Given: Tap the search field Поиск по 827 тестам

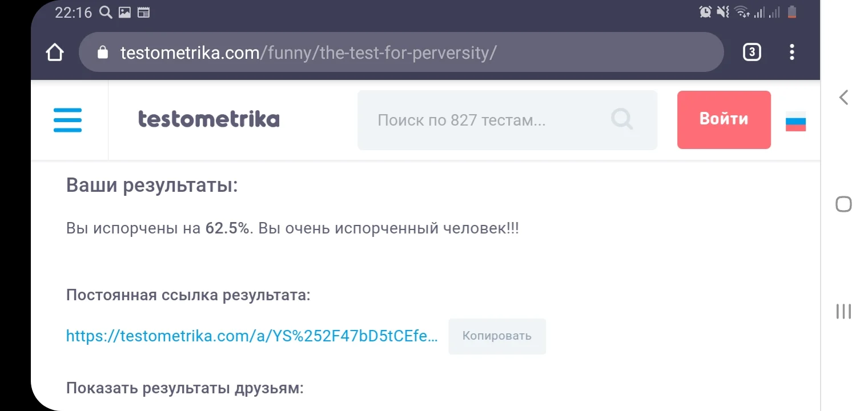Looking at the screenshot, I should point(485,119).
